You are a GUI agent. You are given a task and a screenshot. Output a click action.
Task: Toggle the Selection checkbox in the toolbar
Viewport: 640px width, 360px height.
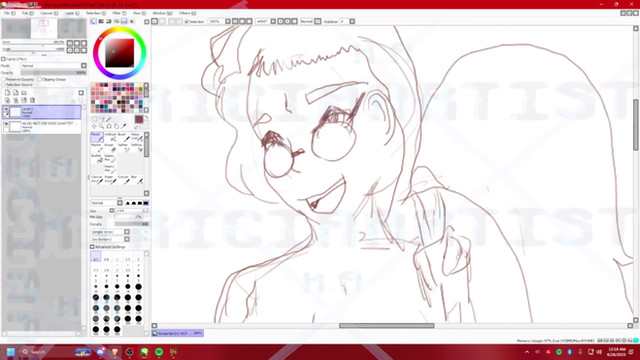tap(187, 21)
